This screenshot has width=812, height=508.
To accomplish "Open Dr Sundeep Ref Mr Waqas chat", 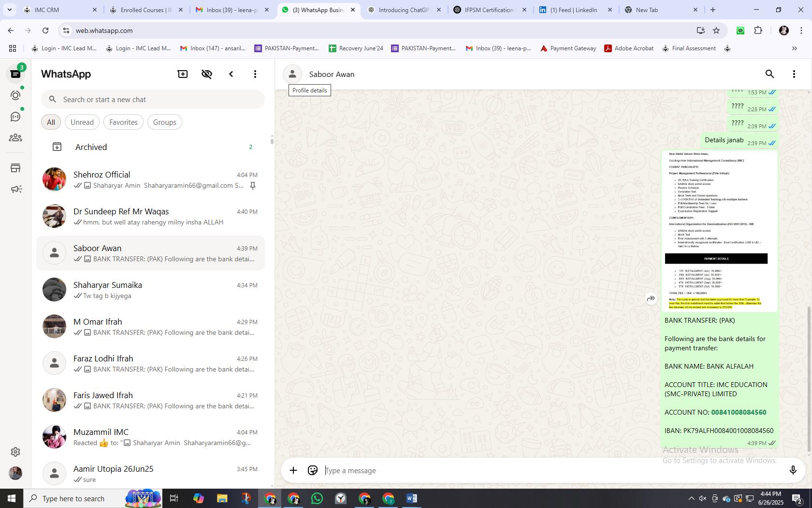I will [151, 217].
